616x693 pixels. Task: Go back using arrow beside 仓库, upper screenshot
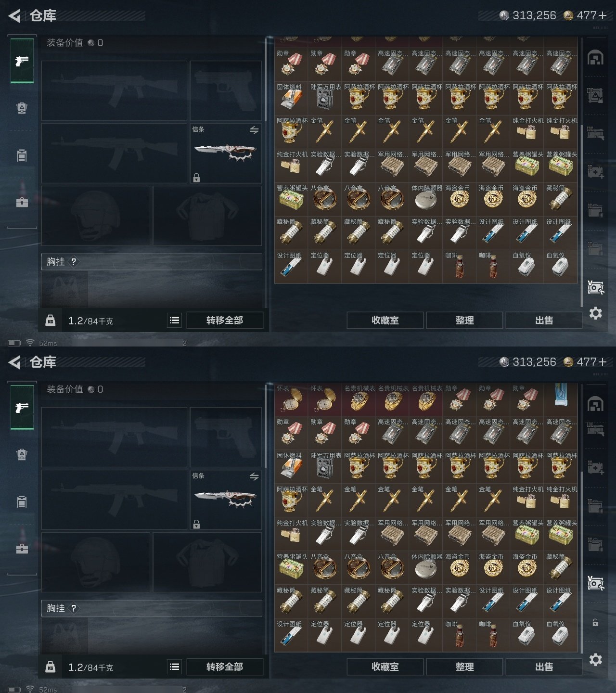pos(14,16)
